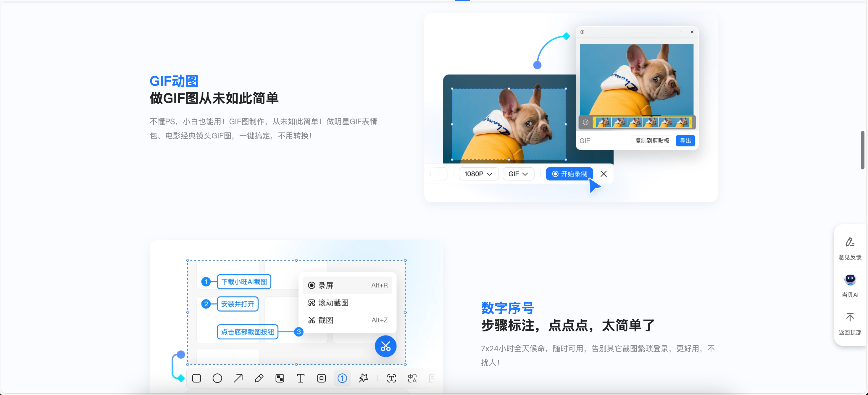Viewport: 868px width, 395px height.
Task: Click the GIF动图 heading
Action: click(174, 81)
